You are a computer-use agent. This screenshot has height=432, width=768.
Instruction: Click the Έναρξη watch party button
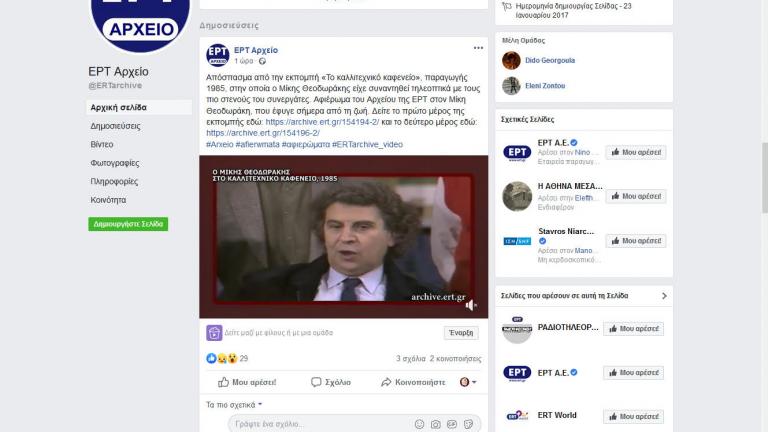point(461,333)
